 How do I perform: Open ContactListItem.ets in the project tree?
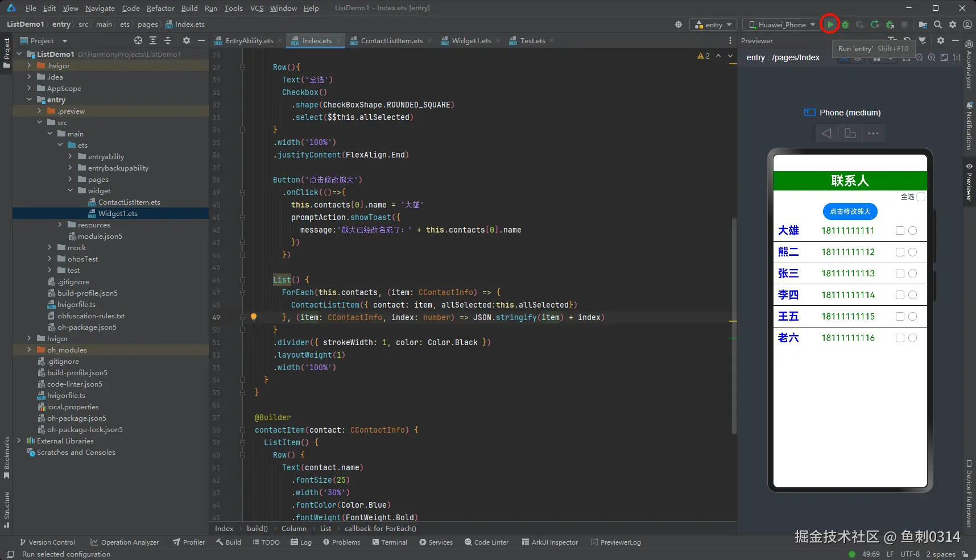click(x=129, y=202)
